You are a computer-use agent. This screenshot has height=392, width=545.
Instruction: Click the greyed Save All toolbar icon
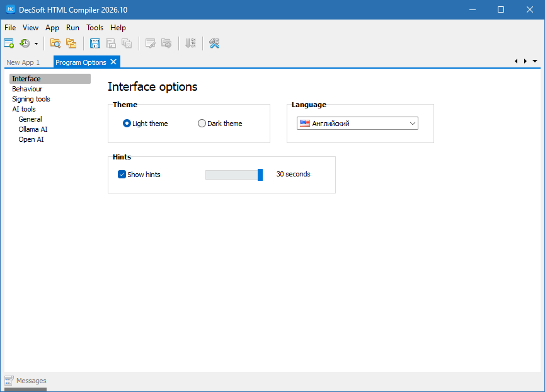pos(127,43)
